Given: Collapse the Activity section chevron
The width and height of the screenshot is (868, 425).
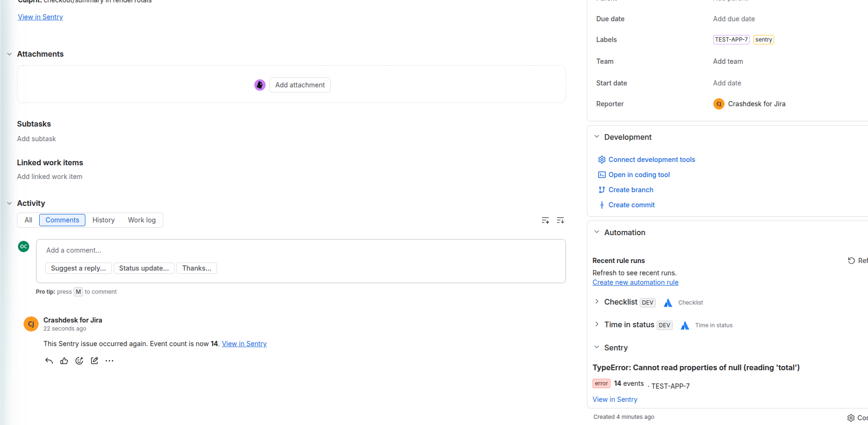Looking at the screenshot, I should (9, 204).
